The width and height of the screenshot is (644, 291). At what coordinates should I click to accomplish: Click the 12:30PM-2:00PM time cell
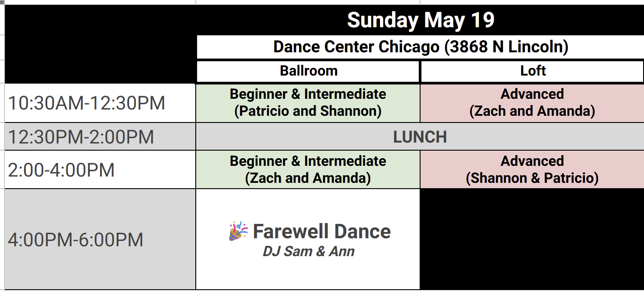[x=100, y=137]
